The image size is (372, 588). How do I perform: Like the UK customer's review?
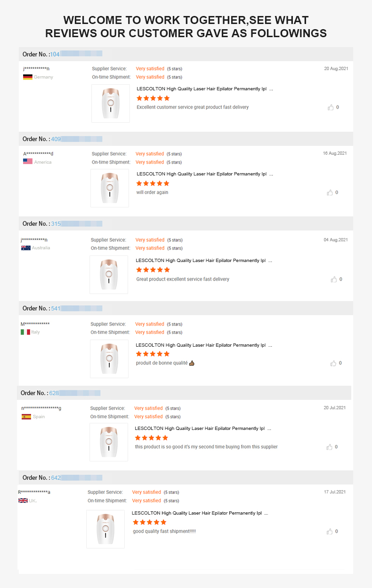[330, 532]
